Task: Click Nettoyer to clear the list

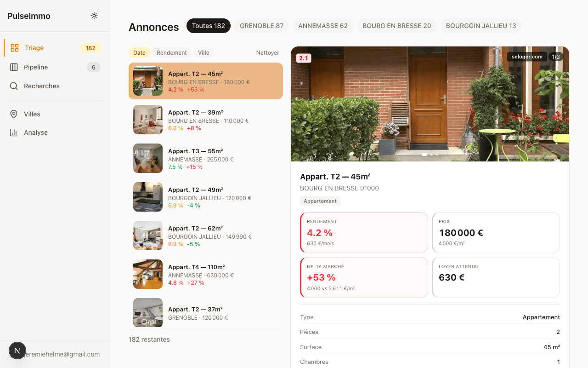Action: (267, 52)
